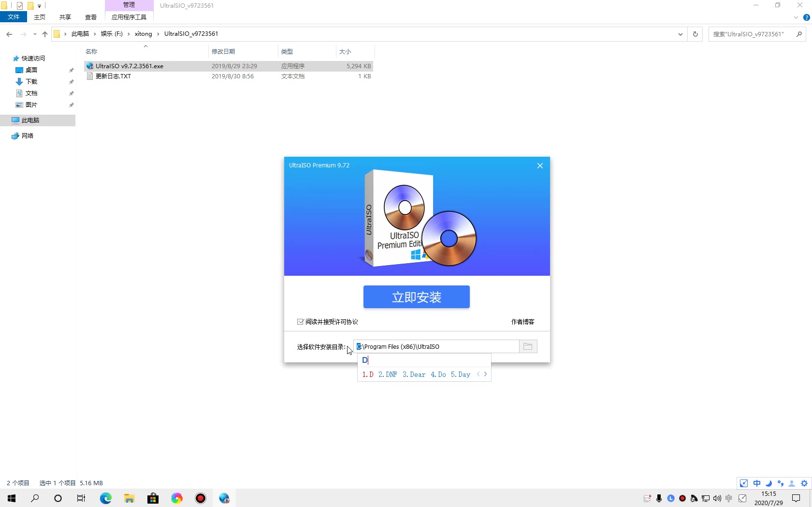Open 下载 in the navigation pane
The height and width of the screenshot is (507, 812).
(31, 82)
